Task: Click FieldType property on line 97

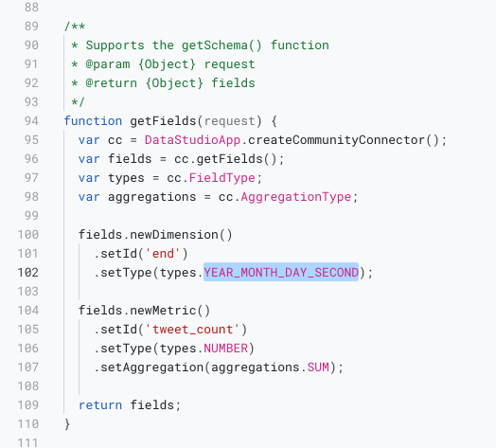Action: pyautogui.click(x=222, y=178)
